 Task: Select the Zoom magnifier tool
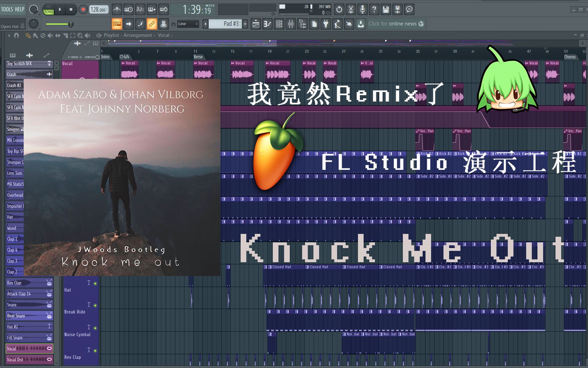[x=80, y=35]
